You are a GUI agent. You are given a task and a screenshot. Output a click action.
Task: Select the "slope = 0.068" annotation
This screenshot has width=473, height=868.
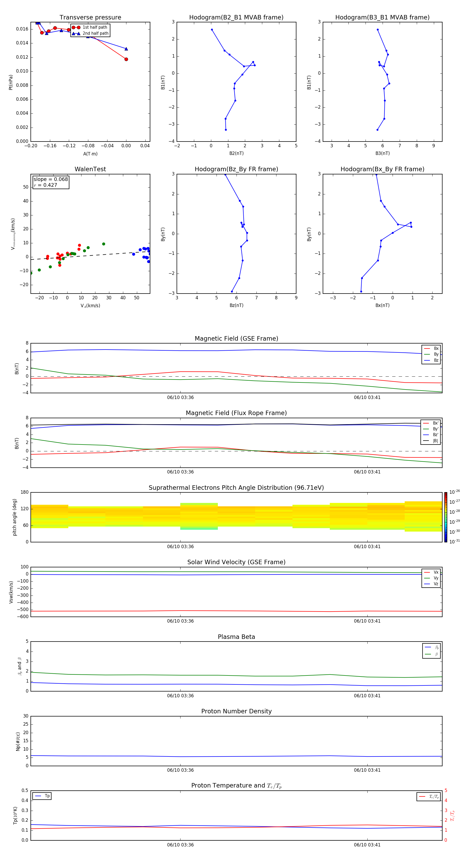coord(51,179)
